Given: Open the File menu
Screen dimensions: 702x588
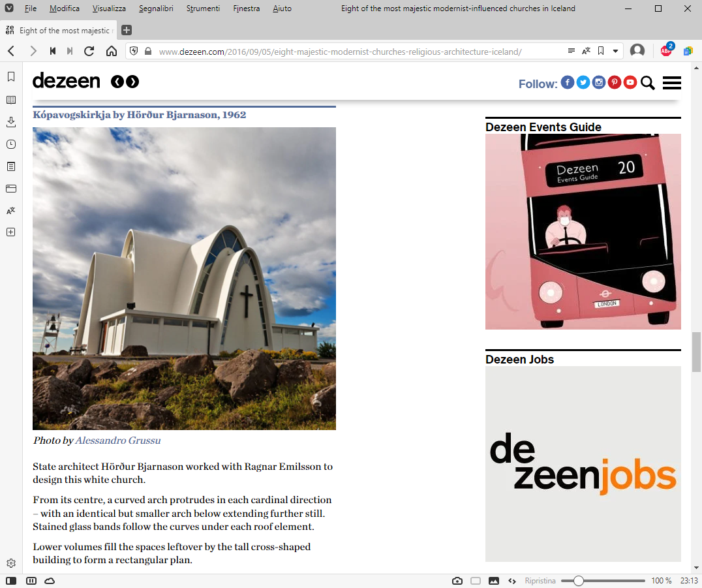Looking at the screenshot, I should pyautogui.click(x=31, y=8).
